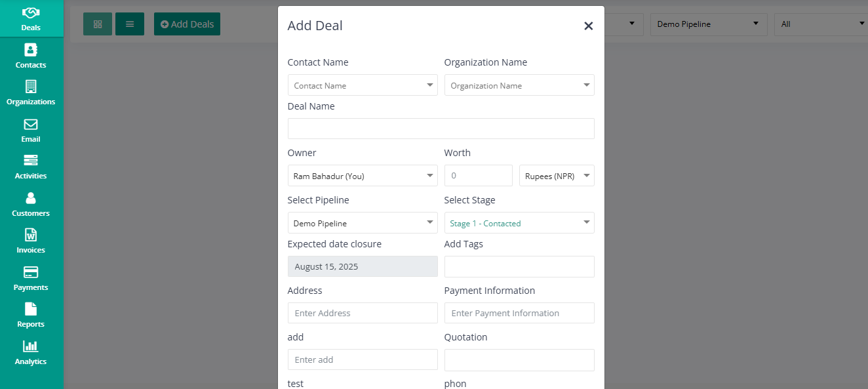868x389 pixels.
Task: Switch to grid view of deals
Action: click(97, 24)
